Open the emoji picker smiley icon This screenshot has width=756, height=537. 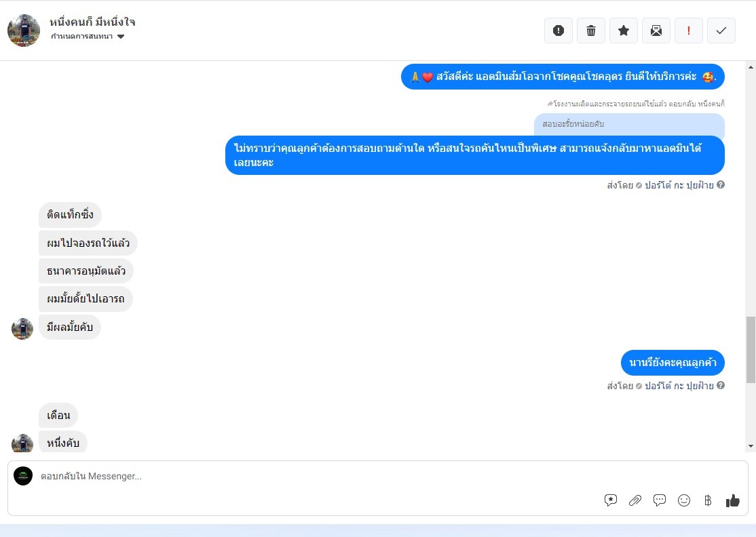tap(683, 500)
